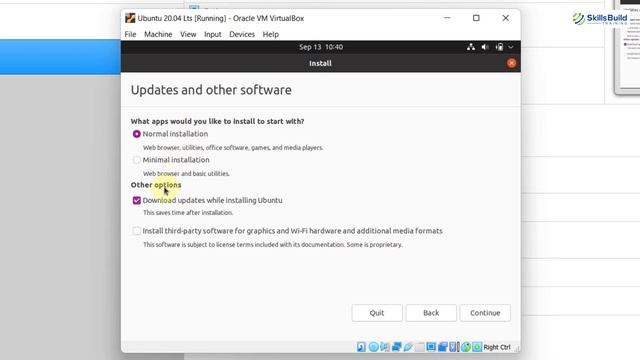This screenshot has height=360, width=640.
Task: Click the Continue button
Action: tap(485, 313)
